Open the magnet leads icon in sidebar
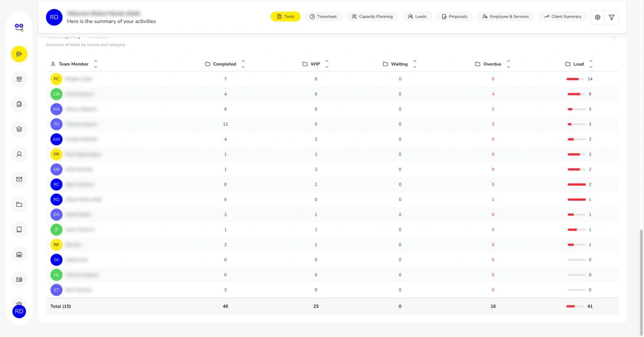This screenshot has height=337, width=644. (x=19, y=79)
